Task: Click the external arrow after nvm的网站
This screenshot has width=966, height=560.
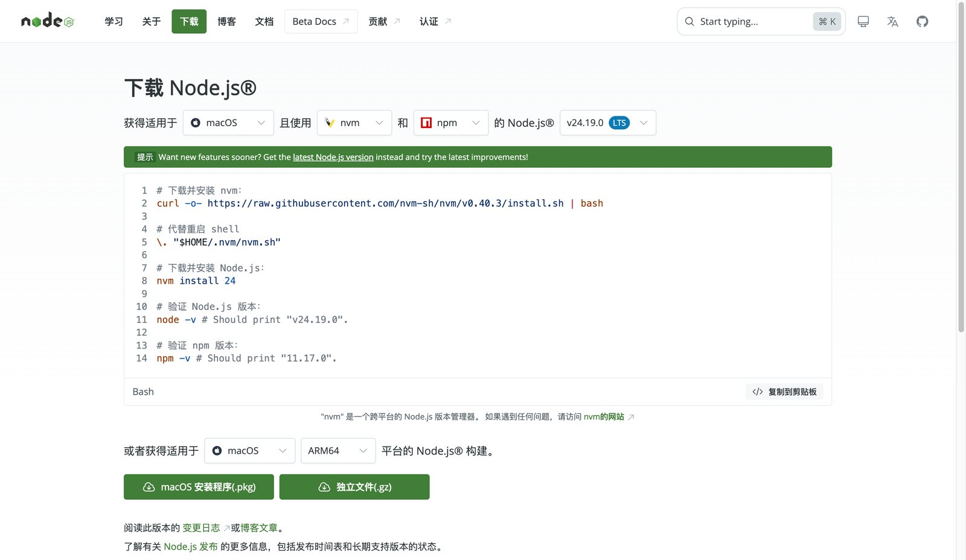Action: pyautogui.click(x=631, y=417)
